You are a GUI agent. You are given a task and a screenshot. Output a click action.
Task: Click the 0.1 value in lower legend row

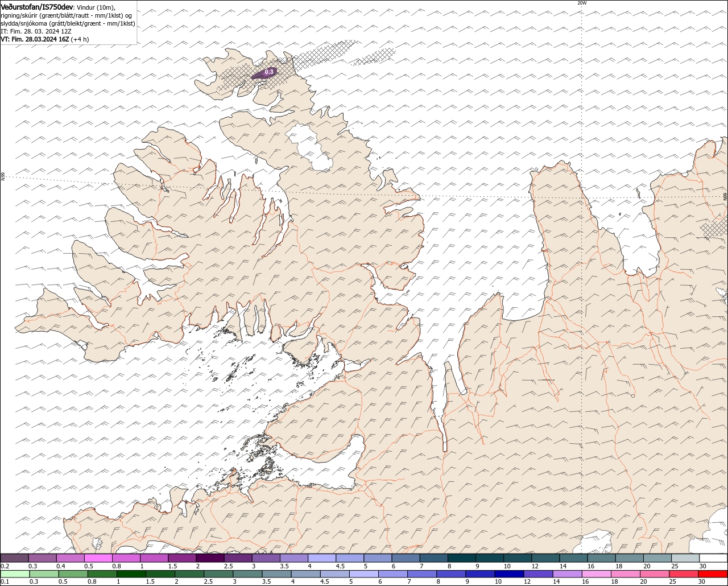[x=5, y=582]
